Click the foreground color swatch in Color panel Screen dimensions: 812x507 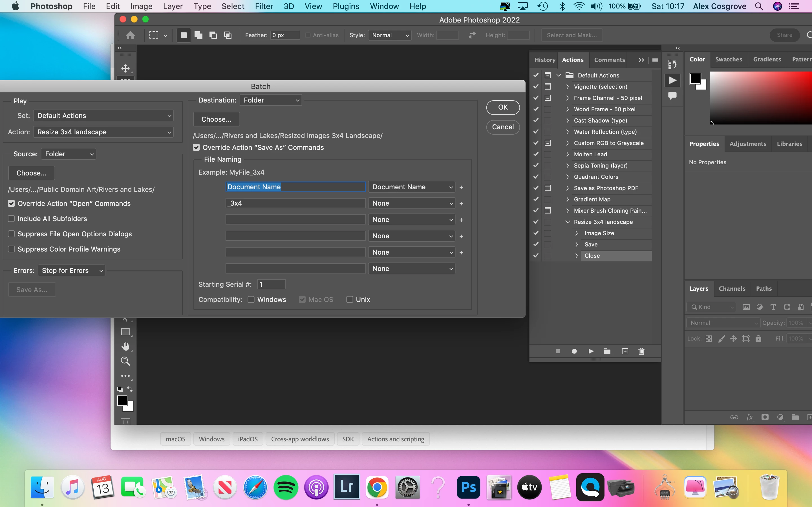point(695,79)
